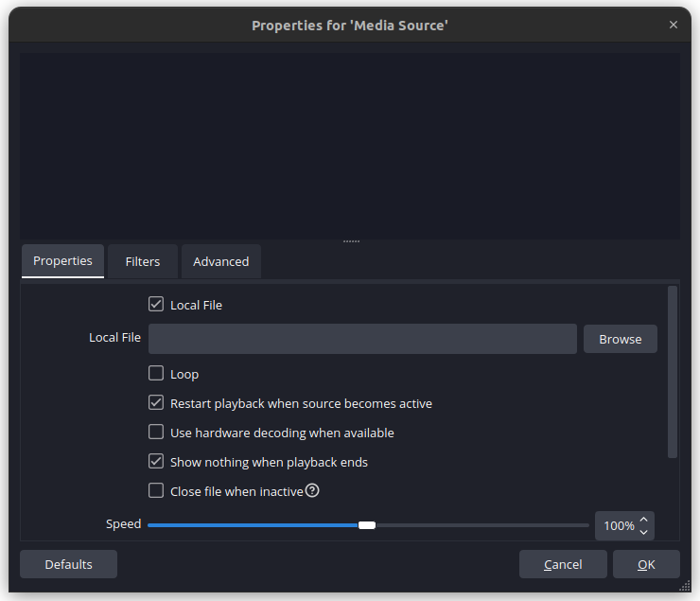Decrease speed with the down arrow
This screenshot has width=700, height=601.
point(644,532)
